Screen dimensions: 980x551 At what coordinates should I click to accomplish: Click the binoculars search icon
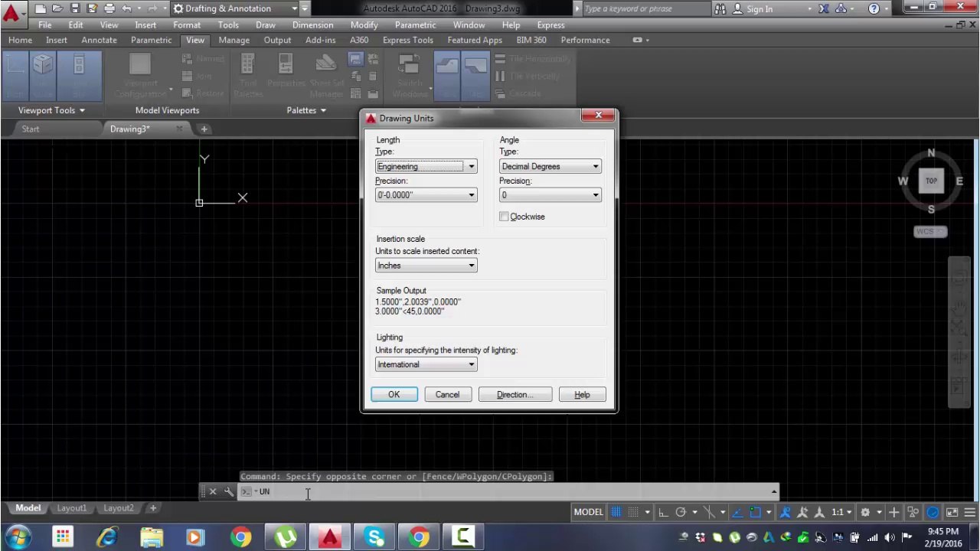point(720,9)
